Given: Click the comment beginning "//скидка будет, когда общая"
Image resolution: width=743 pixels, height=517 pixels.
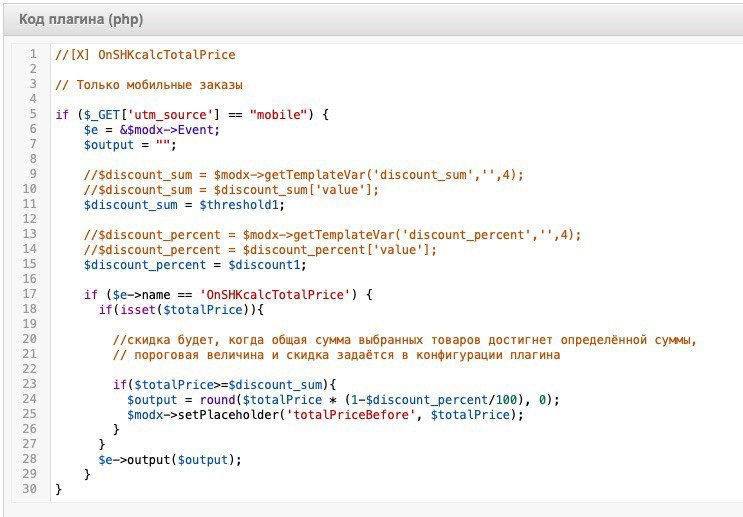Looking at the screenshot, I should [405, 340].
